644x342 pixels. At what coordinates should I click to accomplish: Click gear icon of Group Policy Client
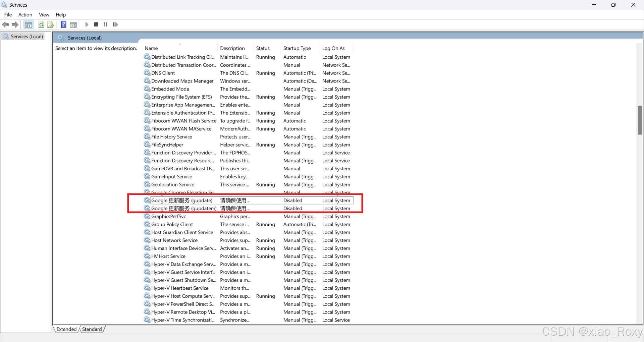(147, 224)
